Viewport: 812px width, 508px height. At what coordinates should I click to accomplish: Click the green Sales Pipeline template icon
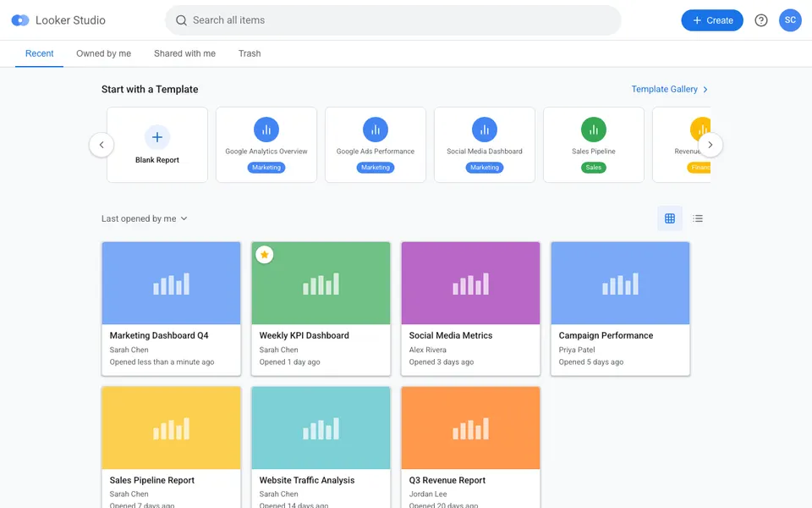point(594,130)
